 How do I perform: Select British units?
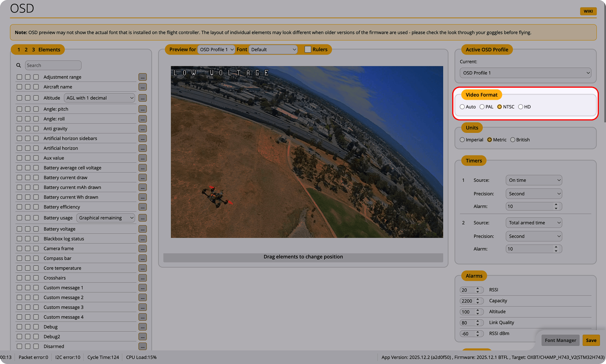[x=513, y=140]
